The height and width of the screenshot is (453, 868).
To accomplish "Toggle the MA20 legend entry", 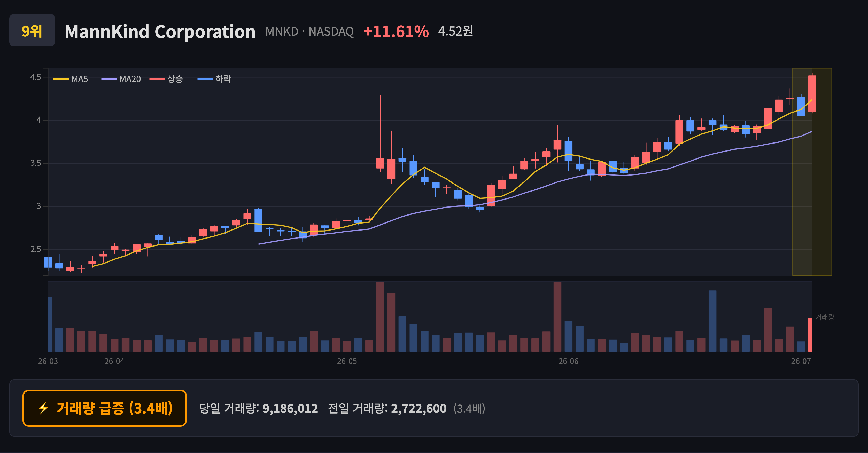I will (121, 79).
